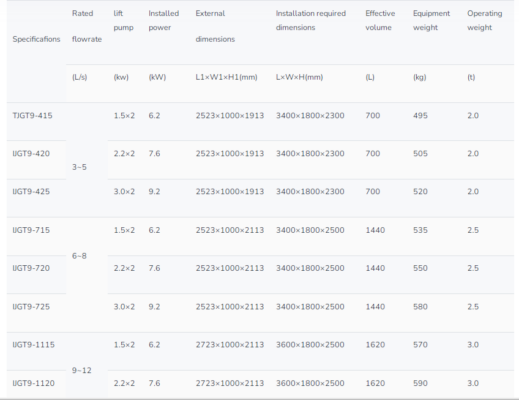Select the IJGT9-420 specification row label

[x=31, y=154]
